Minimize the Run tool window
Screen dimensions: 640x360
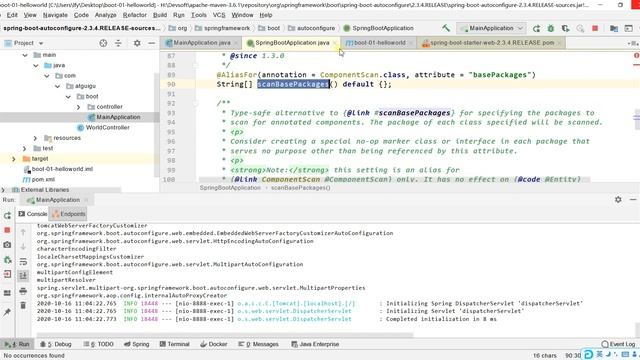(x=633, y=200)
